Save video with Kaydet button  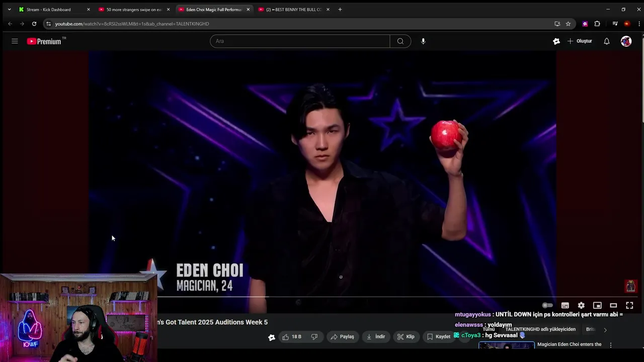coord(439,337)
